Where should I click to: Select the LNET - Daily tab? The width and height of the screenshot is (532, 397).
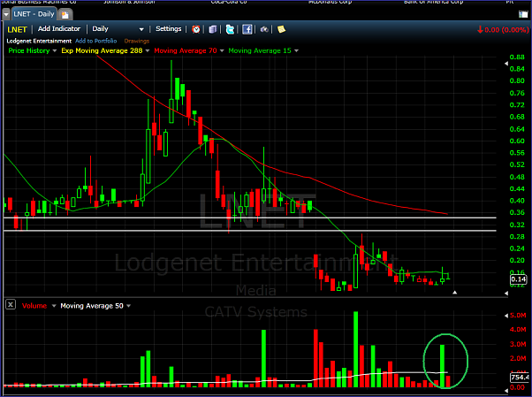point(34,14)
